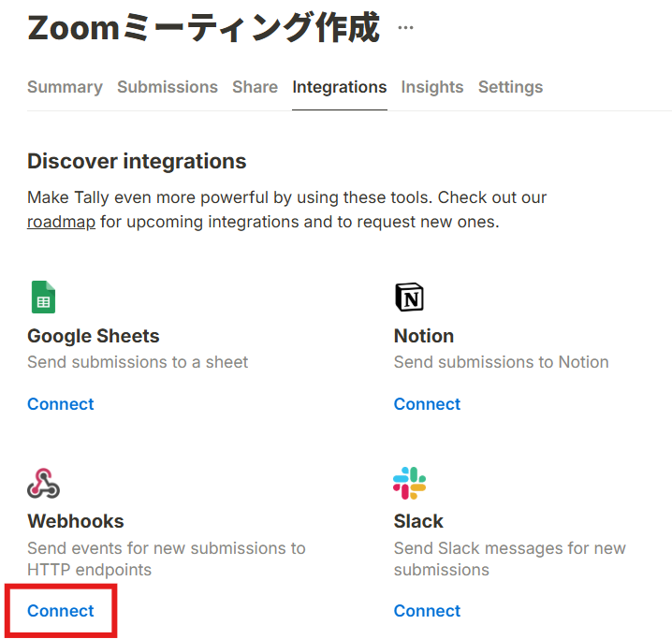Viewport: 672px width, 639px height.
Task: Click 'Send submissions to a sheet' description
Action: [138, 362]
